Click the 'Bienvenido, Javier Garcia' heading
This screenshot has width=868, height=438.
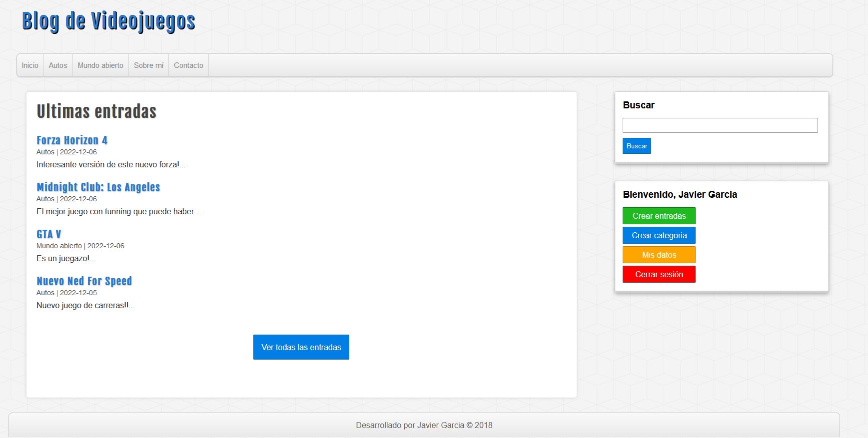680,194
